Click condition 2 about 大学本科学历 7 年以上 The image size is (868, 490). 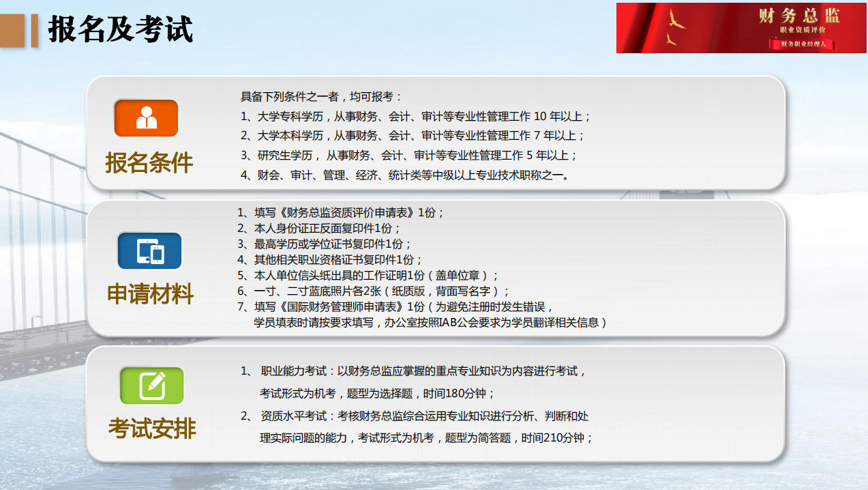tap(413, 135)
